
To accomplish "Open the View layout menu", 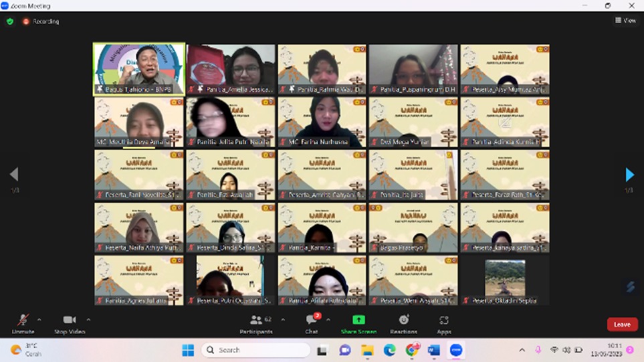I will pyautogui.click(x=625, y=21).
